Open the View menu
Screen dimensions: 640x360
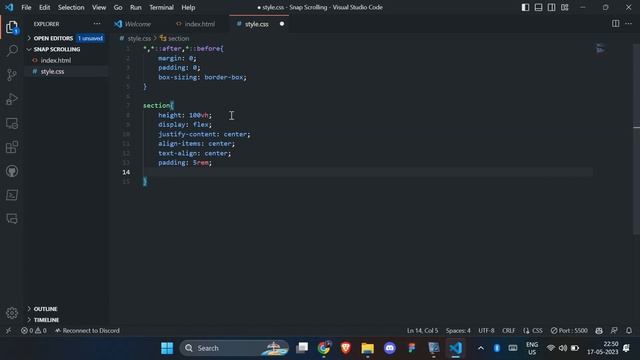[99, 7]
